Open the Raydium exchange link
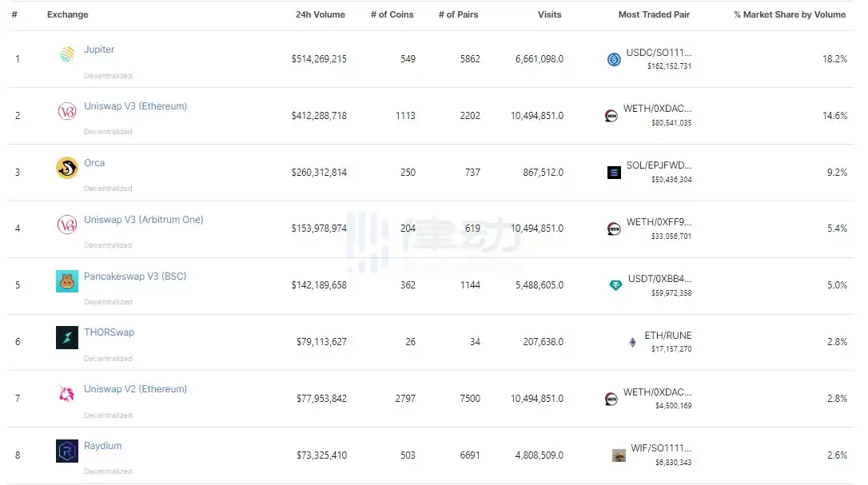Screen dimensions: 868x485 (x=103, y=446)
